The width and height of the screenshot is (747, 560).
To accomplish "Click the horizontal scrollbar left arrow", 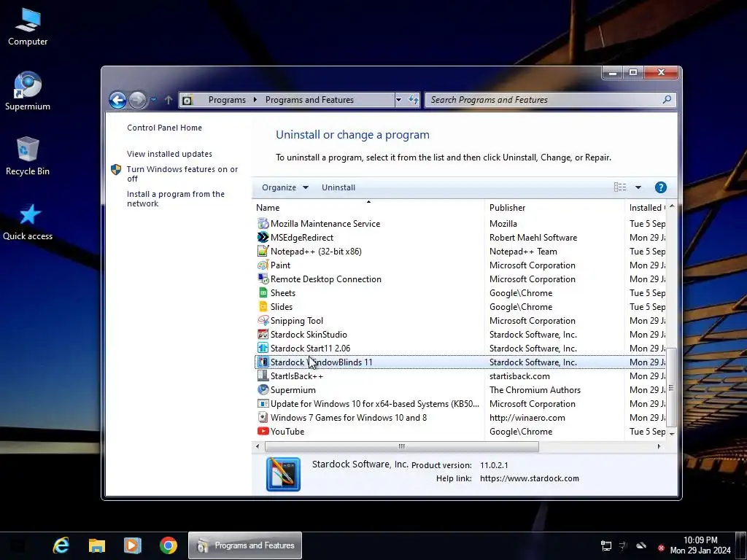I will (x=258, y=446).
